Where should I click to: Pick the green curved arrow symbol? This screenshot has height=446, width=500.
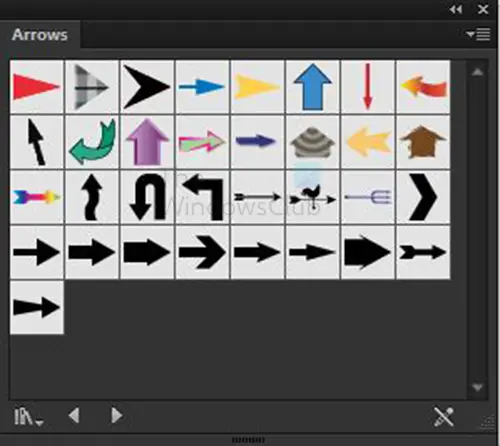coord(92,142)
